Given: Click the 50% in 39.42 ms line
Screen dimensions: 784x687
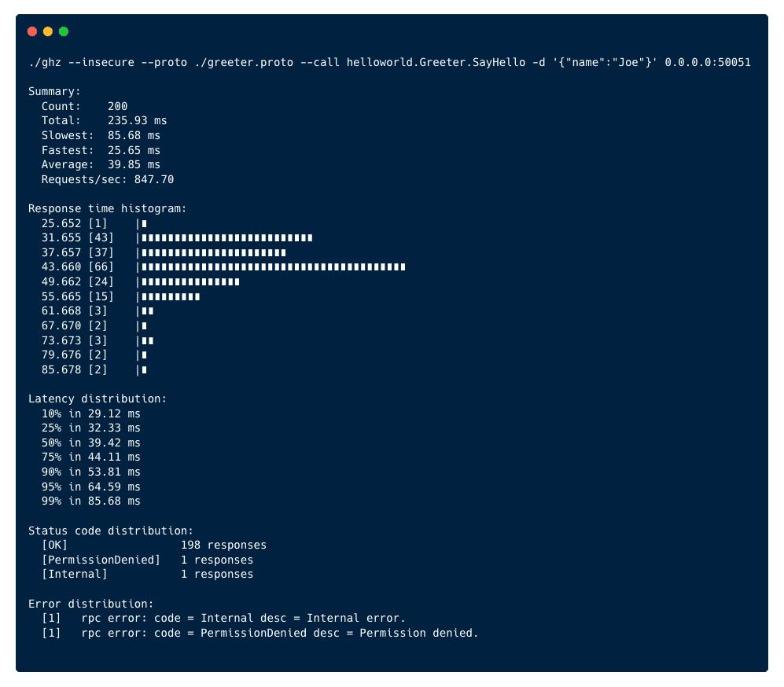Looking at the screenshot, I should (x=90, y=443).
